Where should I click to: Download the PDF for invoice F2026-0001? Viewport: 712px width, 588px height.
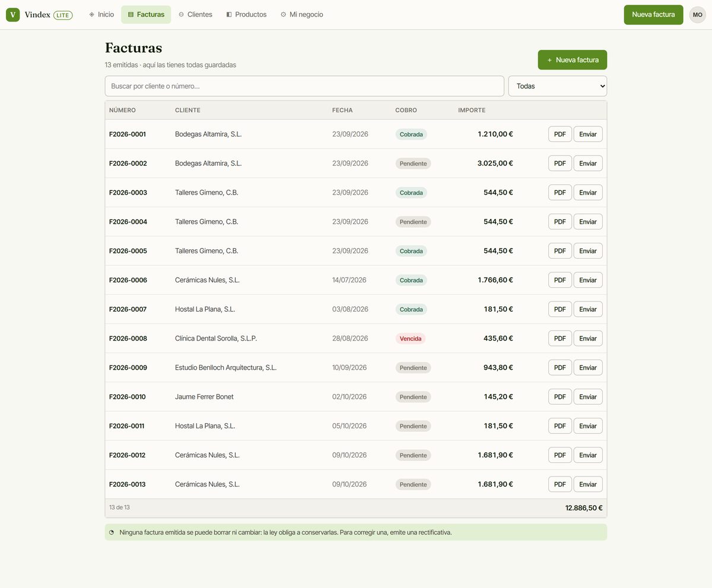coord(560,134)
